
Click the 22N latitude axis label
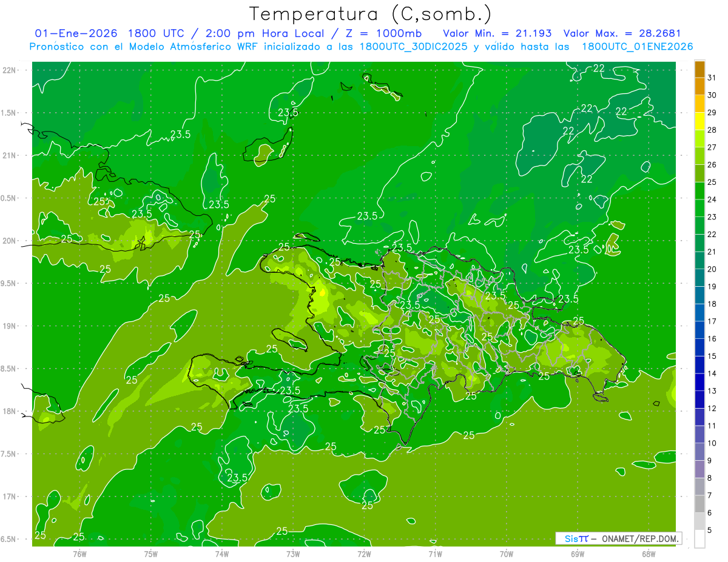[x=10, y=70]
